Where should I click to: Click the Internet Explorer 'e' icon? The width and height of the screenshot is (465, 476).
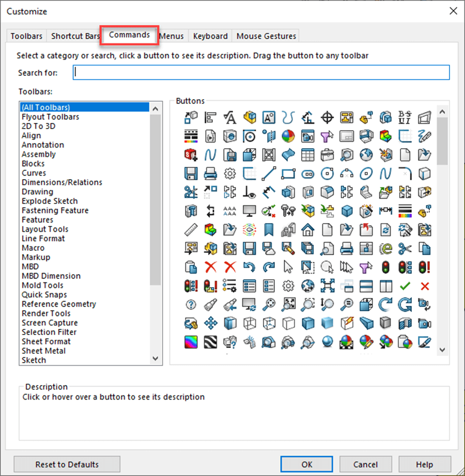point(385,248)
